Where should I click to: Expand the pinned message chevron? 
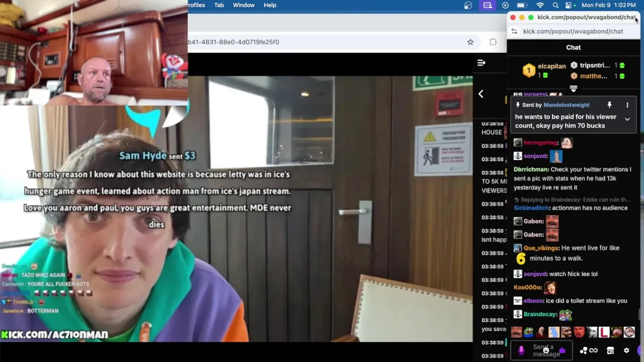click(627, 119)
